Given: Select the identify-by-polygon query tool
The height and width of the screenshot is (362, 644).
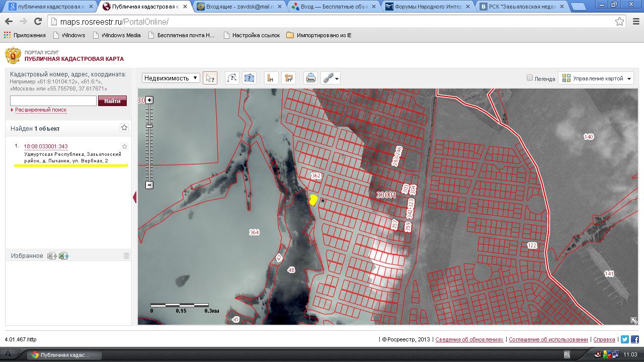Looking at the screenshot, I should 249,78.
